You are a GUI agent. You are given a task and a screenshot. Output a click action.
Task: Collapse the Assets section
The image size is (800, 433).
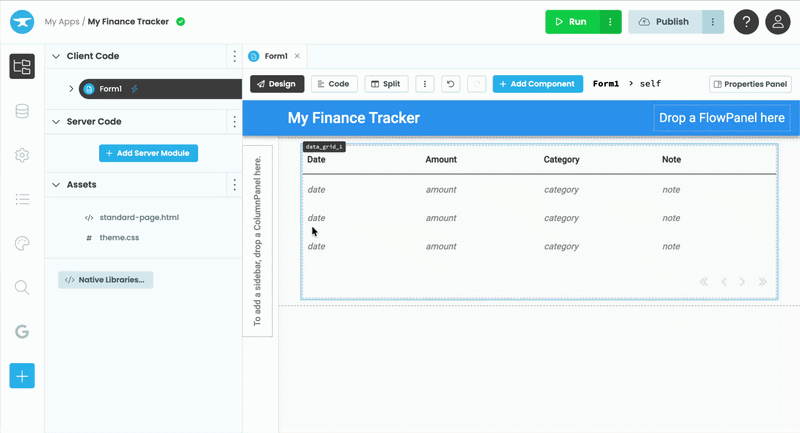56,185
